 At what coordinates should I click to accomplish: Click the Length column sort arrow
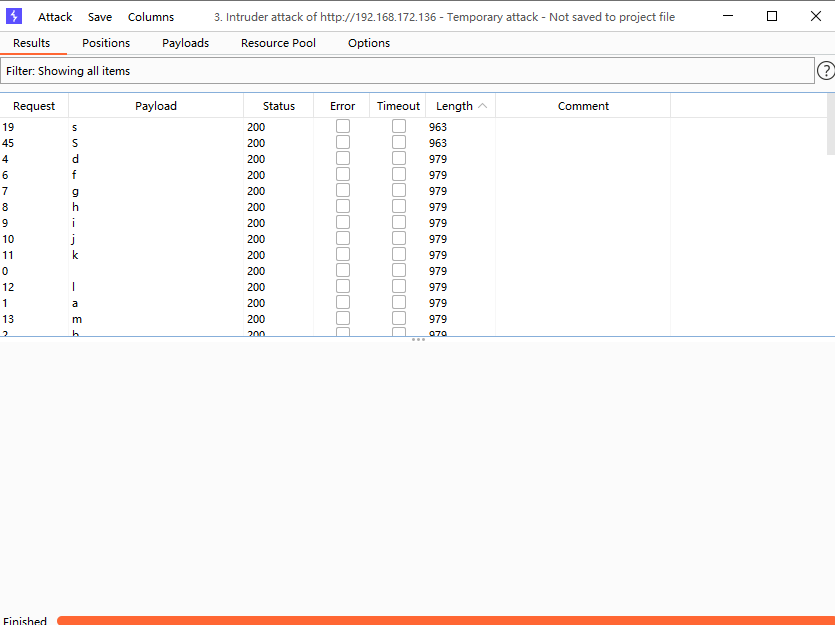(483, 106)
